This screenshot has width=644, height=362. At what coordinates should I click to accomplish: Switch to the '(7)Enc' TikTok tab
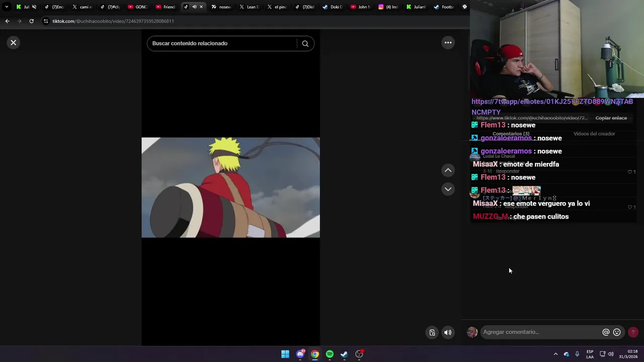(x=54, y=7)
